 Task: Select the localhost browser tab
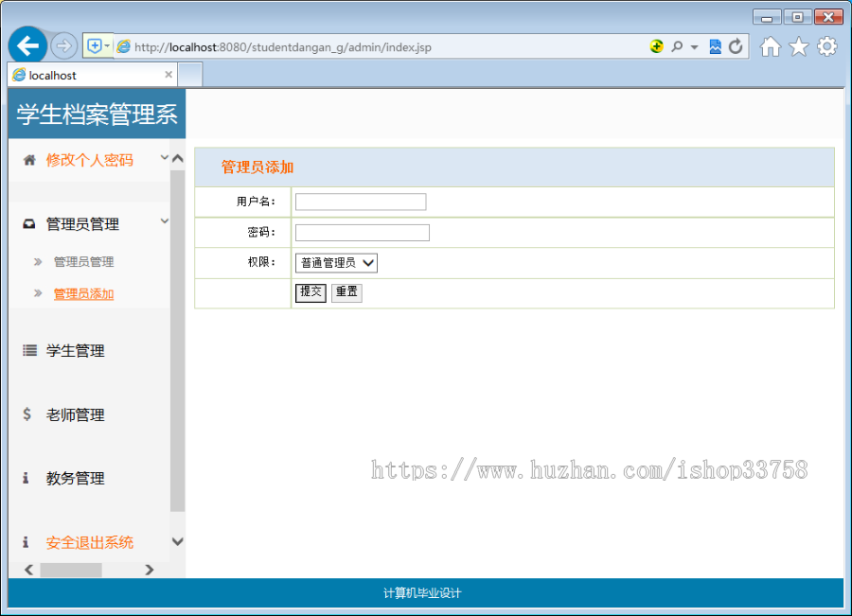[93, 75]
